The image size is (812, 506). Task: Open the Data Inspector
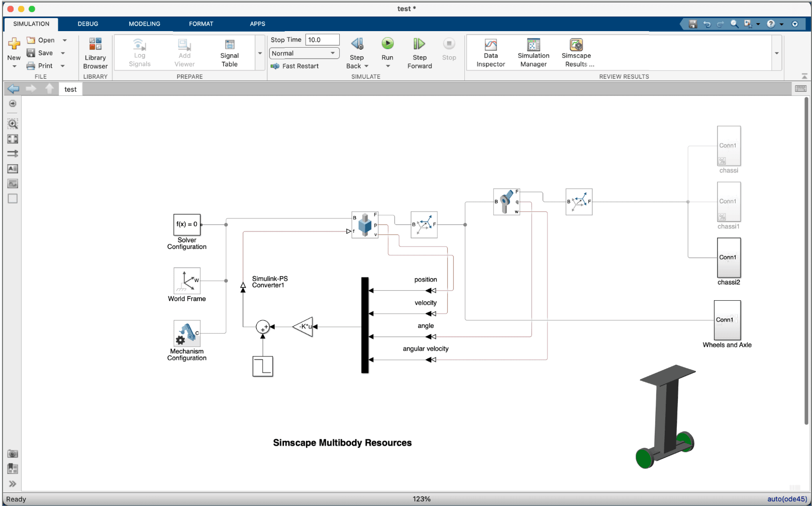point(491,53)
